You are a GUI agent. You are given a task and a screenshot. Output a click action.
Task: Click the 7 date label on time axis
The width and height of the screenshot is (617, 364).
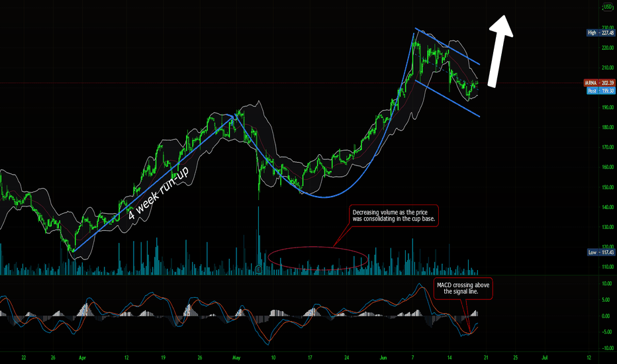click(413, 357)
